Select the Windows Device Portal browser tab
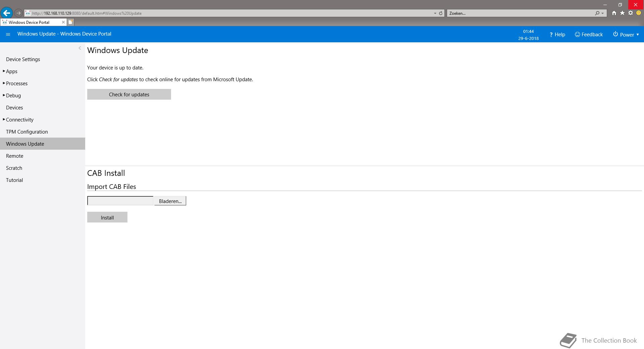Image resolution: width=644 pixels, height=349 pixels. [33, 22]
